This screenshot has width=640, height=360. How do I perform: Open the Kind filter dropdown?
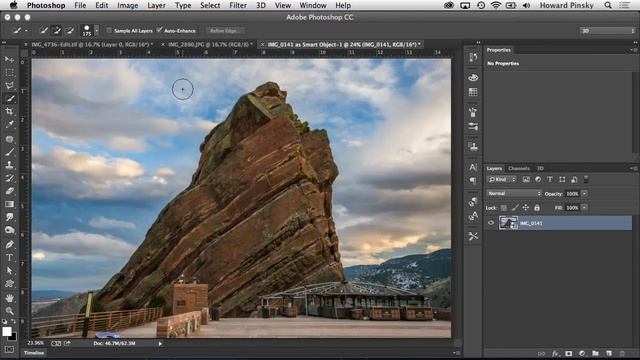point(502,180)
